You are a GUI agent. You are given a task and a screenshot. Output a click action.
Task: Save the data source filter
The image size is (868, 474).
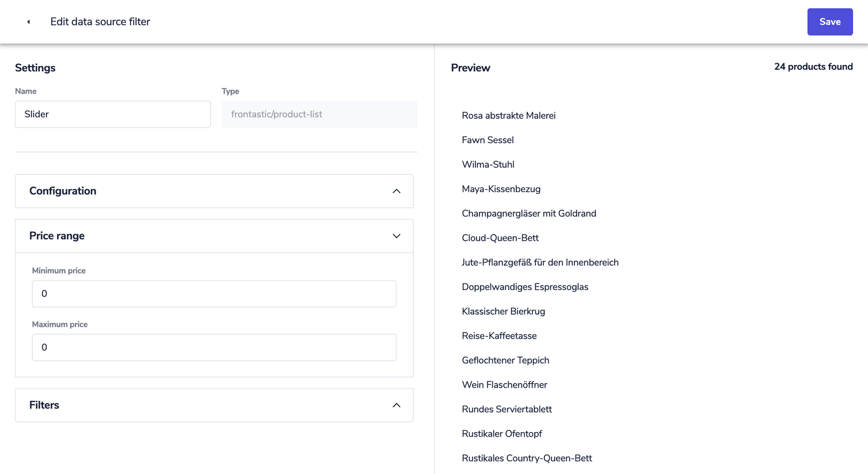click(830, 21)
